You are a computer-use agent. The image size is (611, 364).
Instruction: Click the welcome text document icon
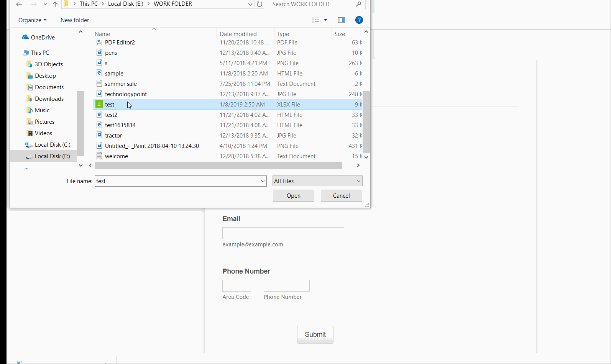pos(99,156)
